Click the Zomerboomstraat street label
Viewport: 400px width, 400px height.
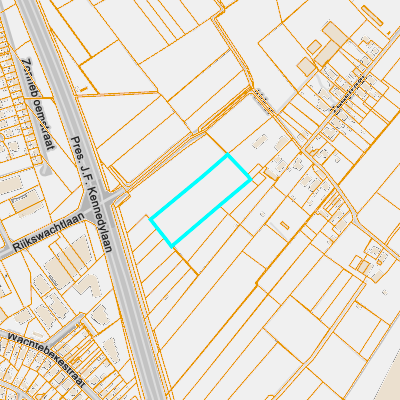point(38,104)
